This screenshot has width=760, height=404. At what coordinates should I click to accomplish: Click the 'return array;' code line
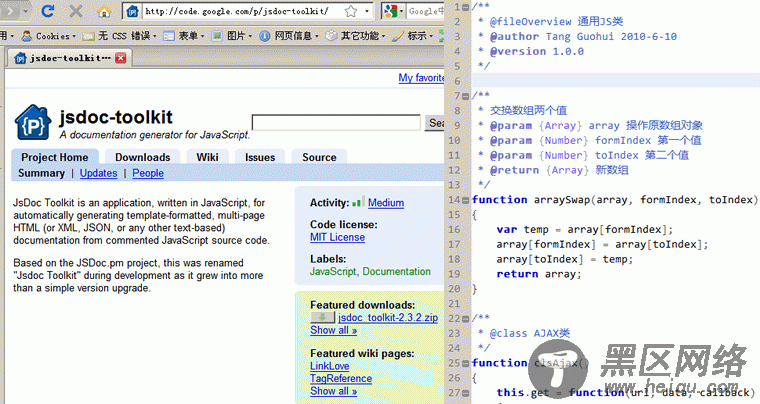tap(538, 274)
